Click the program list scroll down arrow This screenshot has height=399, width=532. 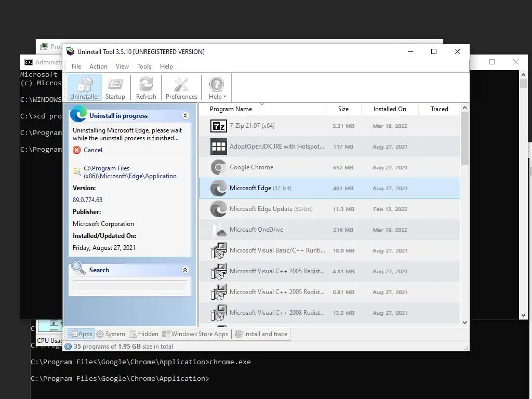tap(465, 322)
